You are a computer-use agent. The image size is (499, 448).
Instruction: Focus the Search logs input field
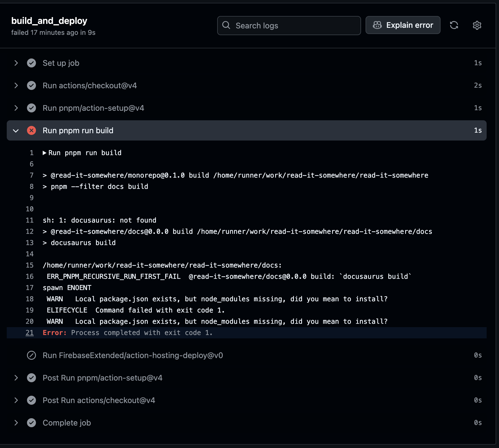289,26
